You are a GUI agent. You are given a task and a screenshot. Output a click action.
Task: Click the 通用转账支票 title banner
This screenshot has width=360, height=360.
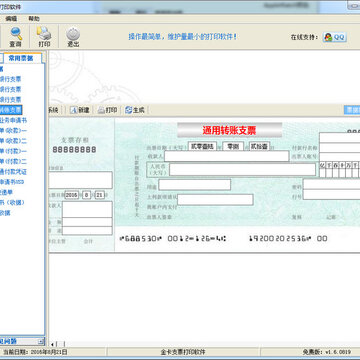tap(230, 130)
